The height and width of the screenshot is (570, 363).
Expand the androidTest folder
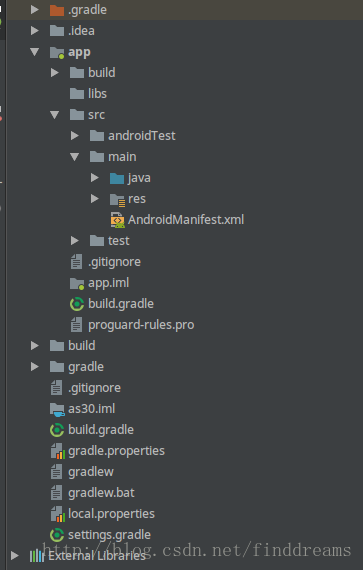coord(75,136)
